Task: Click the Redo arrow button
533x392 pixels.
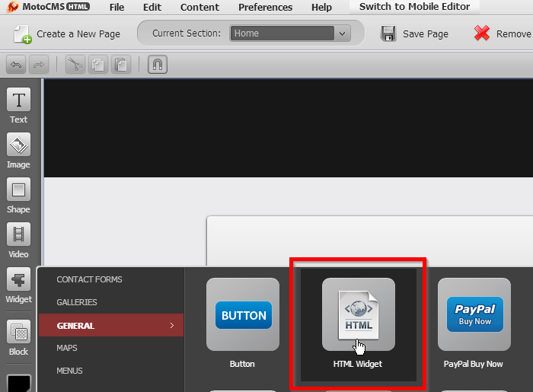Action: (x=39, y=64)
